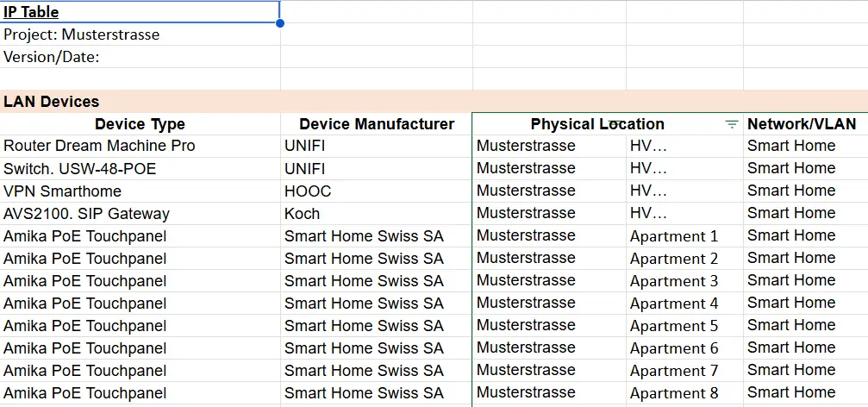This screenshot has width=868, height=407.
Task: Open the filter icon beside Network/VLAN header
Action: click(x=732, y=124)
